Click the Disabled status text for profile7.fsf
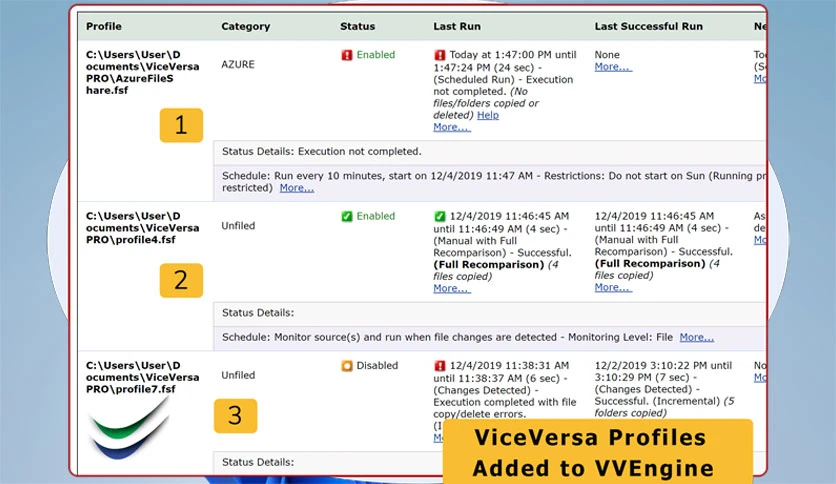836x484 pixels. click(x=377, y=366)
